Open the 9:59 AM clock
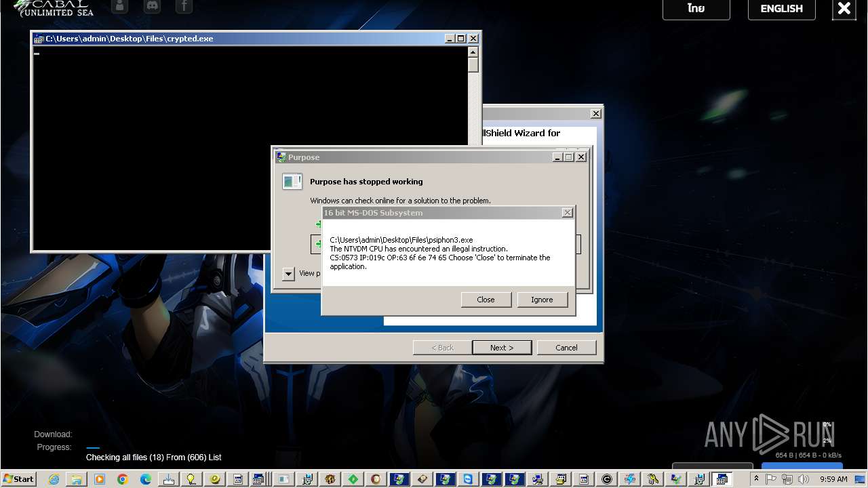The height and width of the screenshot is (488, 868). (834, 479)
